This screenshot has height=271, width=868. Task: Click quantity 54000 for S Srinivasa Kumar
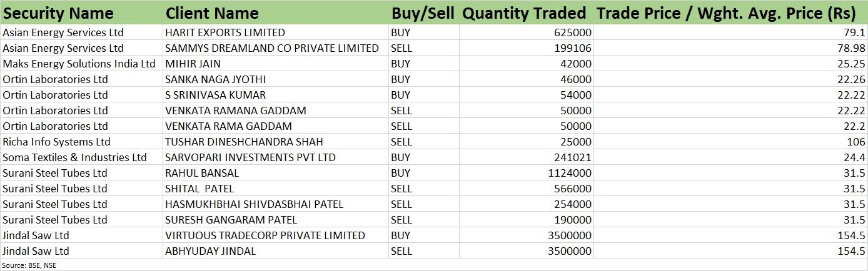(x=526, y=95)
